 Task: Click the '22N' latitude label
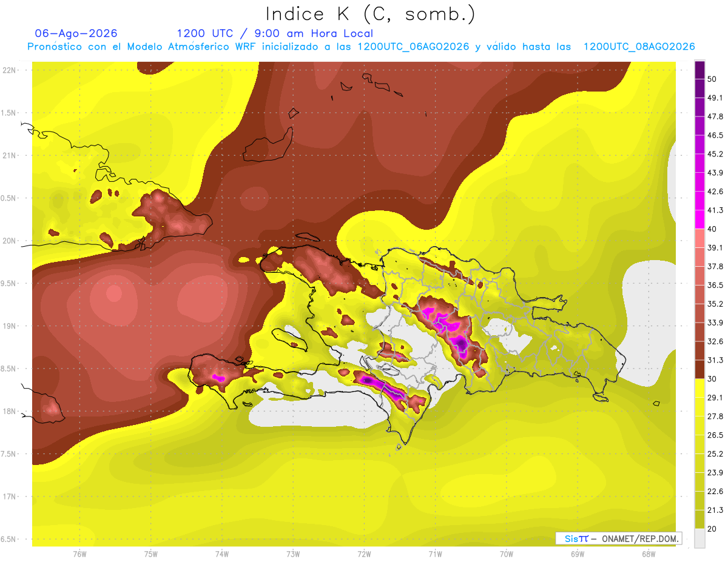[10, 70]
